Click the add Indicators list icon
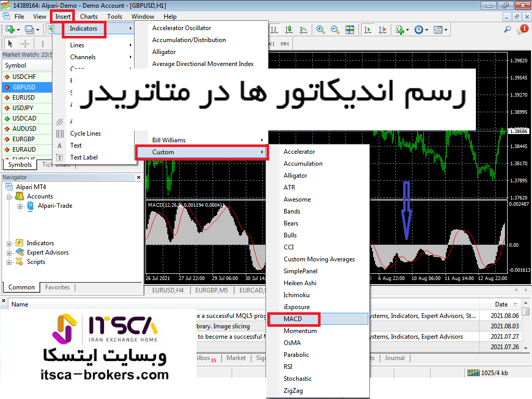Screen dimensions: 532x399 click(x=400, y=30)
